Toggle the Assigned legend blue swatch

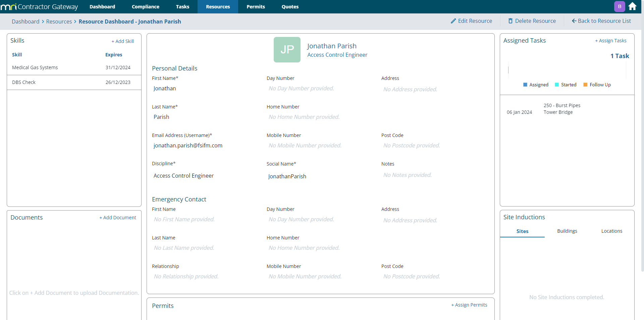pyautogui.click(x=525, y=85)
